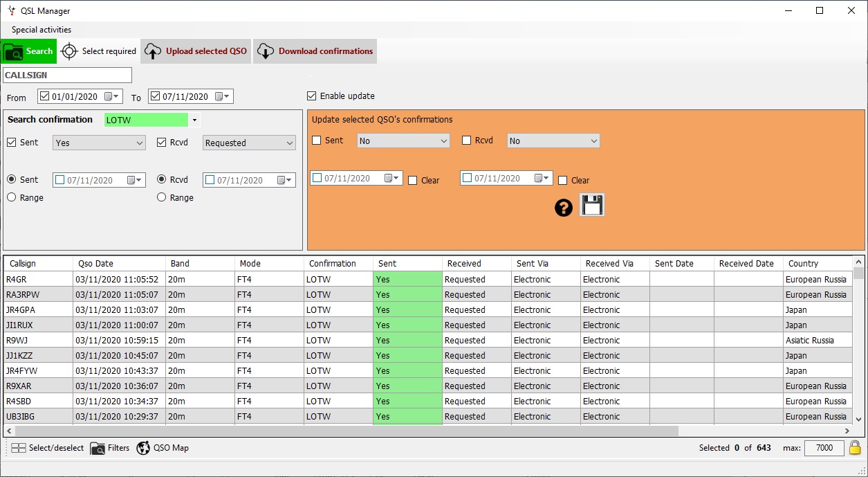Click the Download confirmations cloud icon

coord(266,51)
